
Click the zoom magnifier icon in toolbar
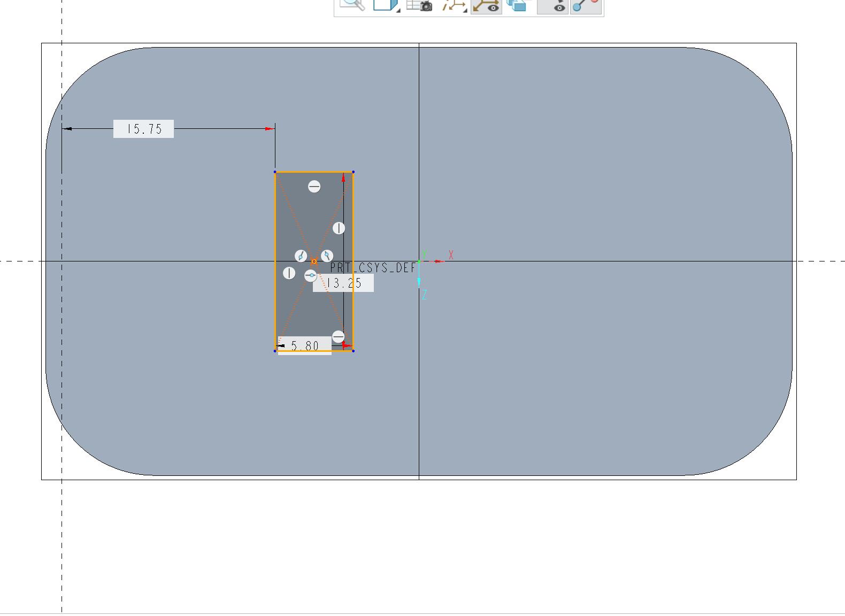(x=352, y=4)
